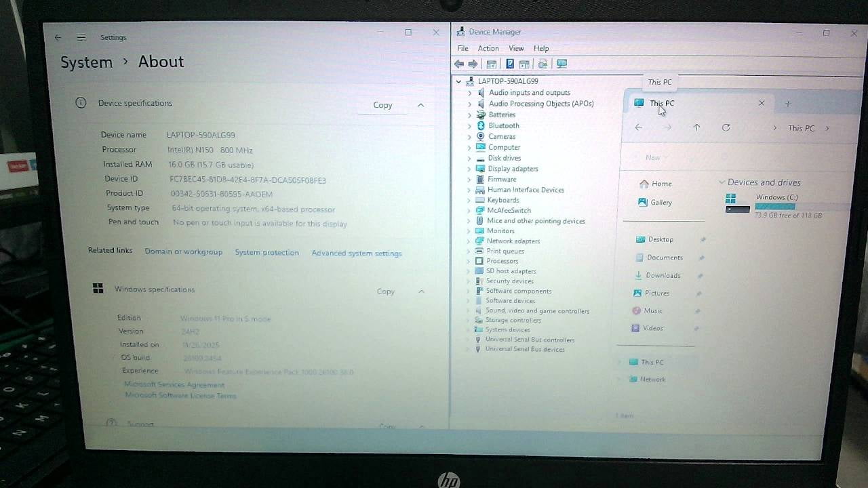868x488 pixels.
Task: Click the Back arrow in Device Manager toolbar
Action: pyautogui.click(x=459, y=64)
